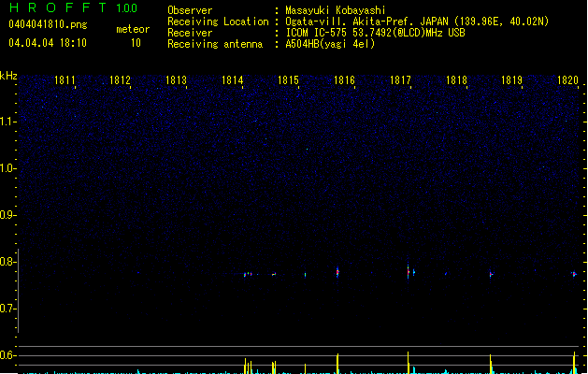This screenshot has height=374, width=588.
Task: Select the 0.7 kHz axis label
Action: 7,309
